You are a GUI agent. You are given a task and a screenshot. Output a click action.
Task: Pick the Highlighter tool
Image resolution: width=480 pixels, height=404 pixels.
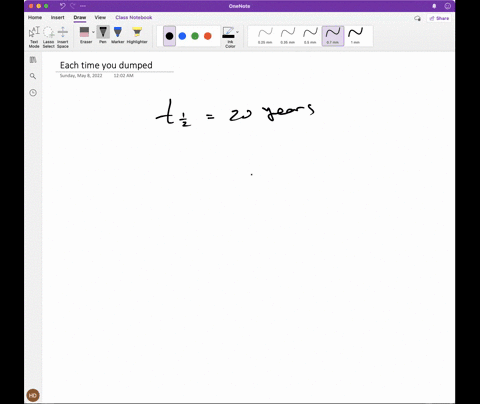(137, 35)
